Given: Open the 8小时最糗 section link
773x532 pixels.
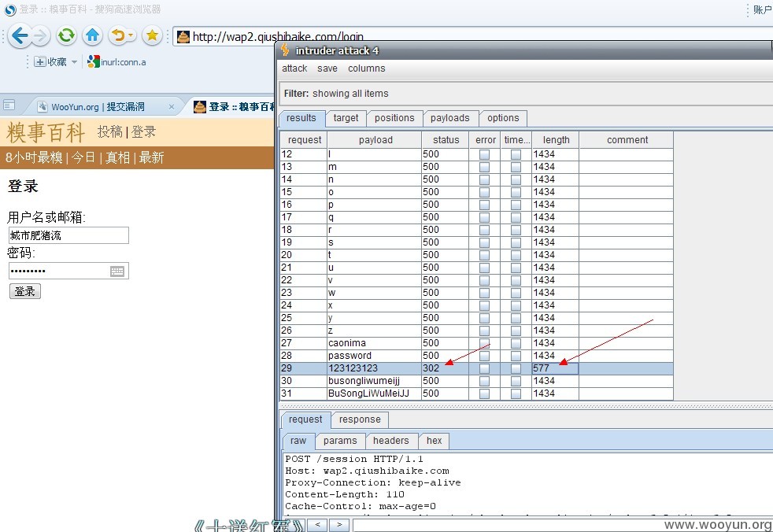Looking at the screenshot, I should pos(34,157).
